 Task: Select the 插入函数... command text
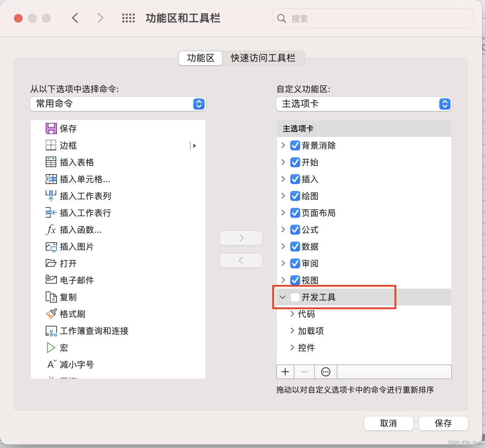coord(81,230)
